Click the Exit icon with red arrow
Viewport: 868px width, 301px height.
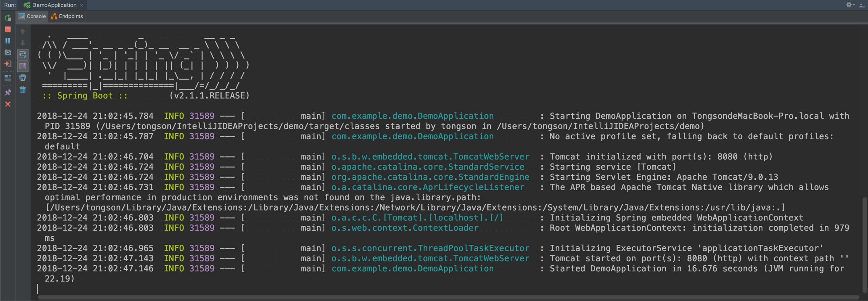click(x=8, y=64)
